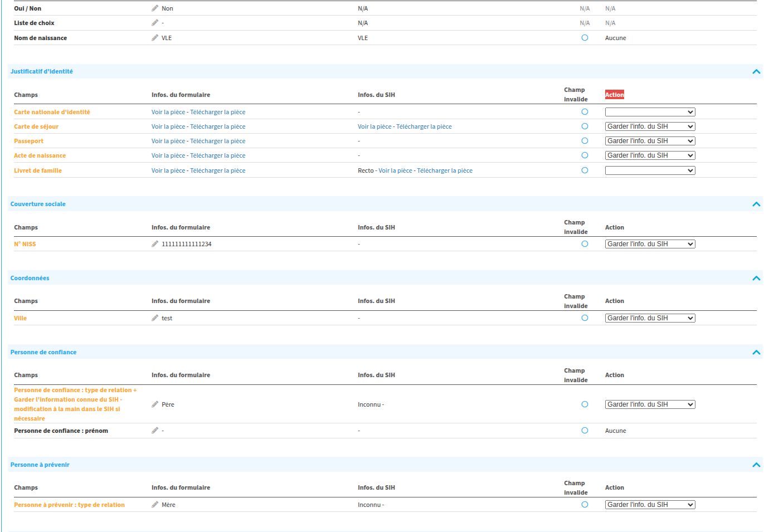Download the SIH piece for Carte de séjour
Image resolution: width=764 pixels, height=532 pixels.
point(424,126)
